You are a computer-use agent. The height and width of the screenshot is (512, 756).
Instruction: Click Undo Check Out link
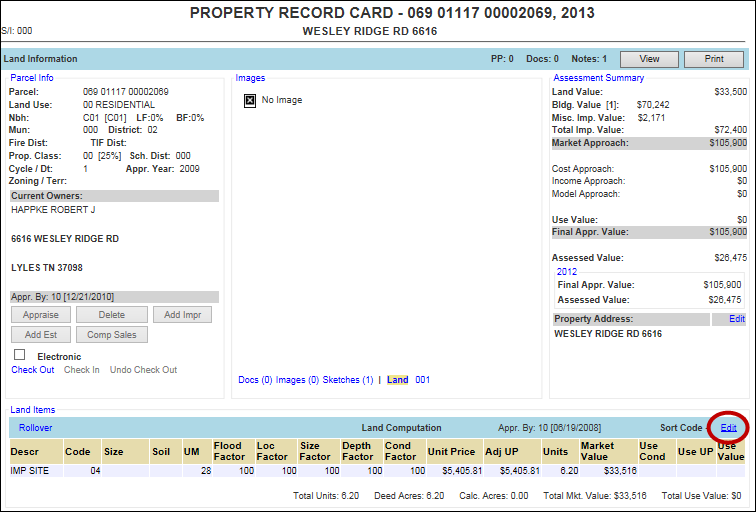pos(143,370)
